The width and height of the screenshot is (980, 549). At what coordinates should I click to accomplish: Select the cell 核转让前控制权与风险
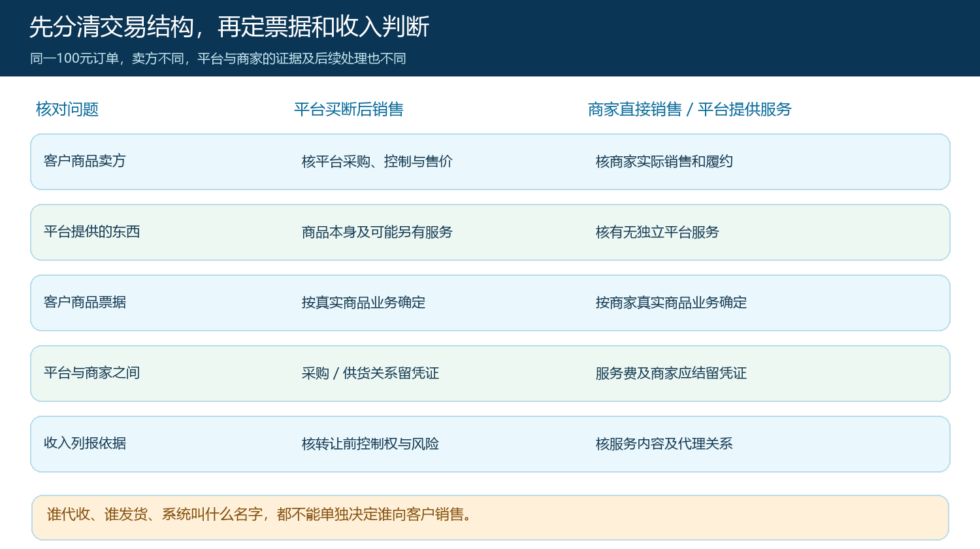point(370,444)
